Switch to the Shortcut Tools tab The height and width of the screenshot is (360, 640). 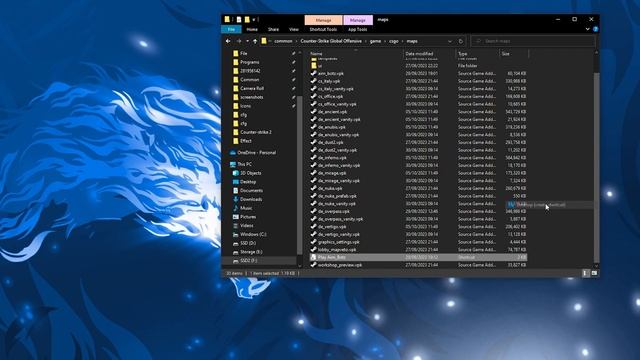click(x=323, y=29)
